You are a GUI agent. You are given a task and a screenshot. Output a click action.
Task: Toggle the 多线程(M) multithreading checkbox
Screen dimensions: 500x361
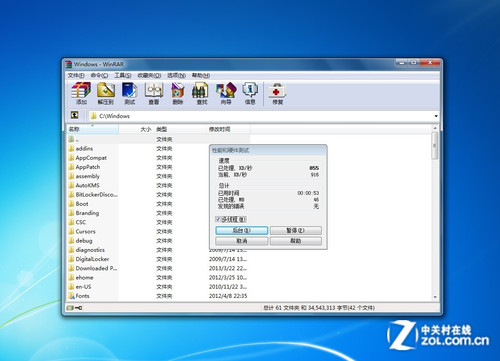click(x=218, y=219)
